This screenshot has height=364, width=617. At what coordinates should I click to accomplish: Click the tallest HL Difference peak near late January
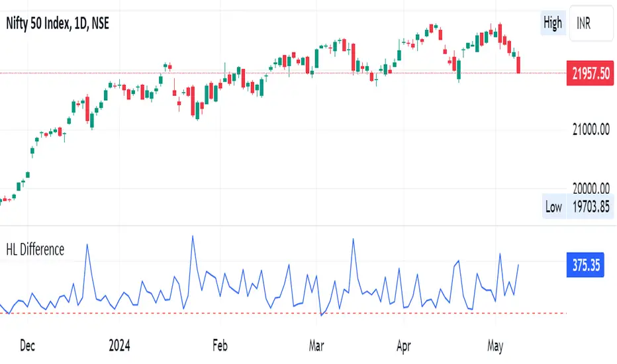(193, 237)
